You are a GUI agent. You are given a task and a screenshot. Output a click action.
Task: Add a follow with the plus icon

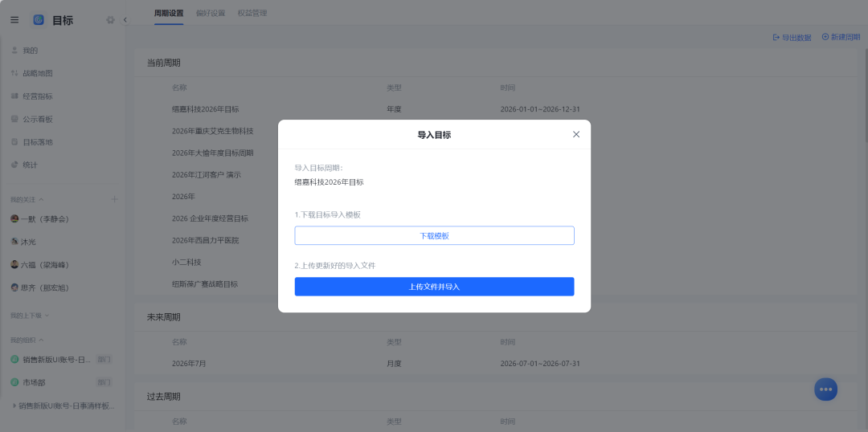pyautogui.click(x=115, y=199)
